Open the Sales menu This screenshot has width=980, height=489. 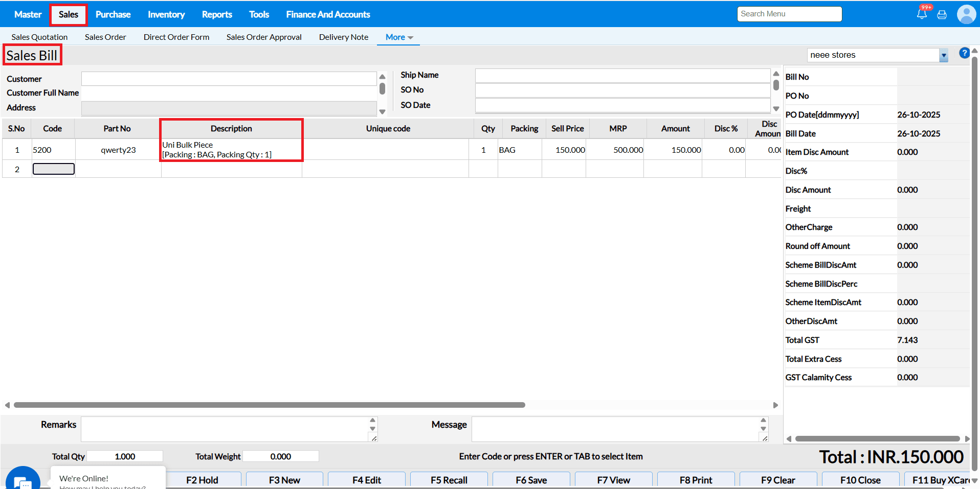coord(69,14)
